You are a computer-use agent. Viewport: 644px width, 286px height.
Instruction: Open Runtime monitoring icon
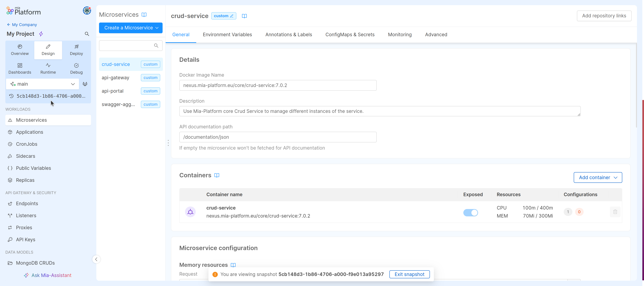click(x=48, y=65)
